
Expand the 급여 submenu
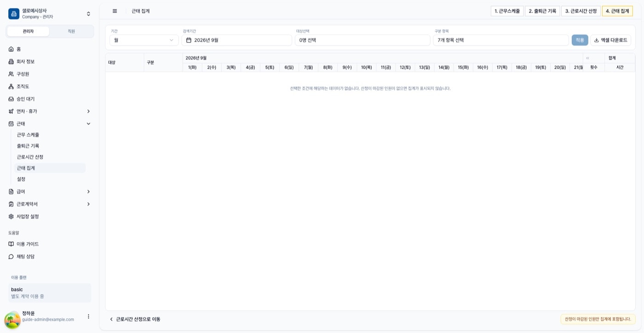click(88, 191)
